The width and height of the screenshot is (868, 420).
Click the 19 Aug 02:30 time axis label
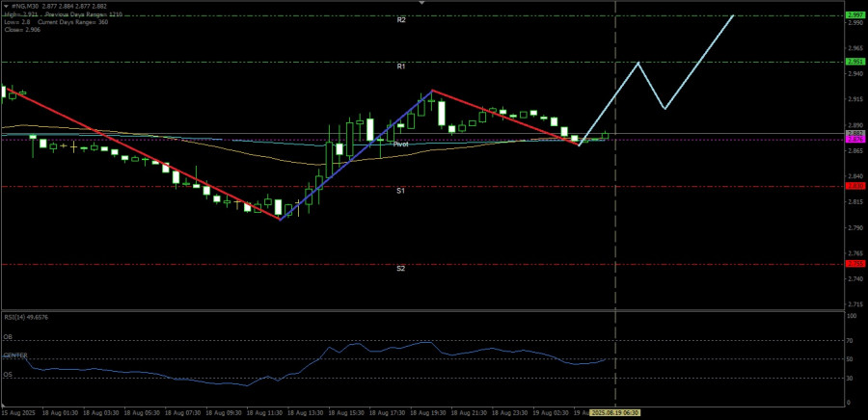[x=551, y=413]
